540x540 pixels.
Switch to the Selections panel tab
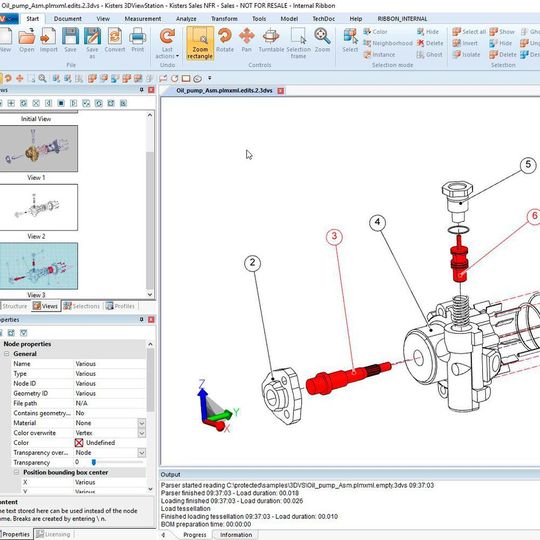82,306
